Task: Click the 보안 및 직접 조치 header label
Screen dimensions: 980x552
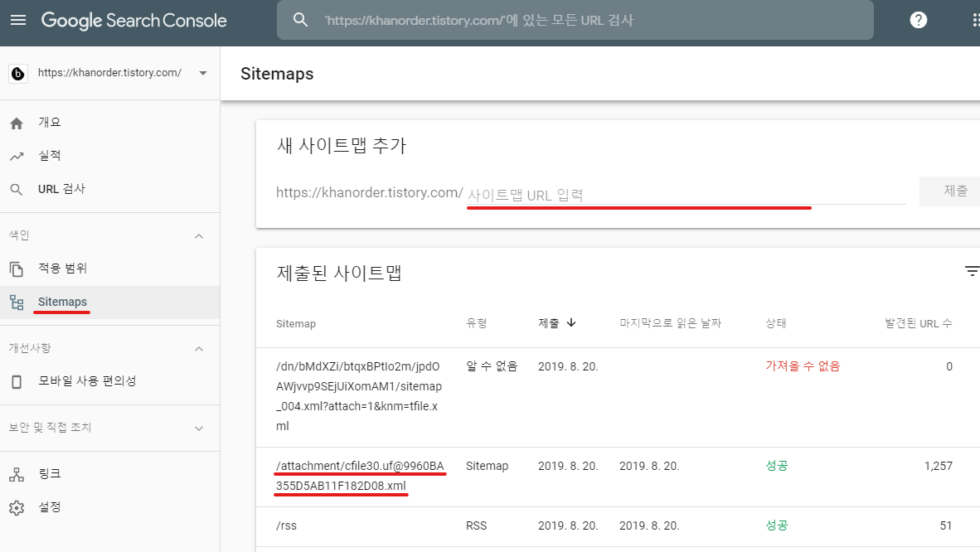Action: tap(50, 428)
